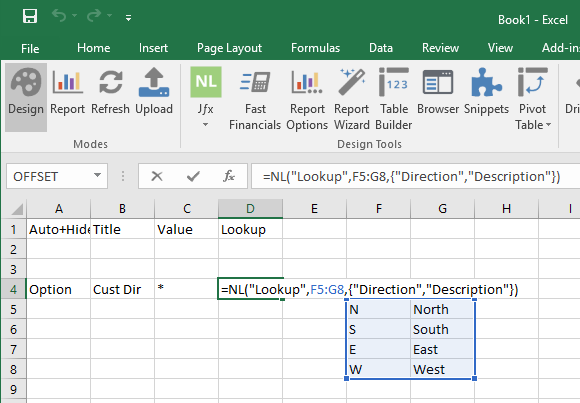Click inside the formula bar text
This screenshot has height=403, width=580.
point(411,177)
